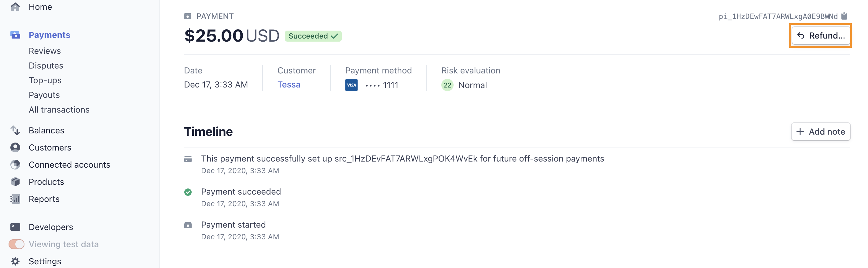
Task: Go to Top-ups in the sidebar
Action: click(x=45, y=80)
